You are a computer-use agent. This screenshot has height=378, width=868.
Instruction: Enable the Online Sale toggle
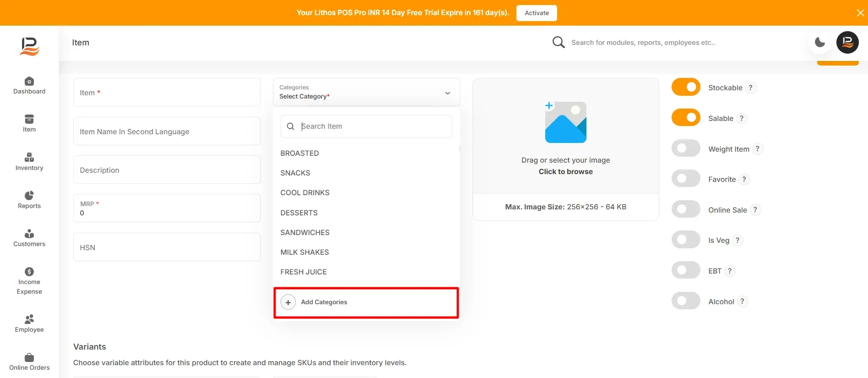tap(686, 209)
